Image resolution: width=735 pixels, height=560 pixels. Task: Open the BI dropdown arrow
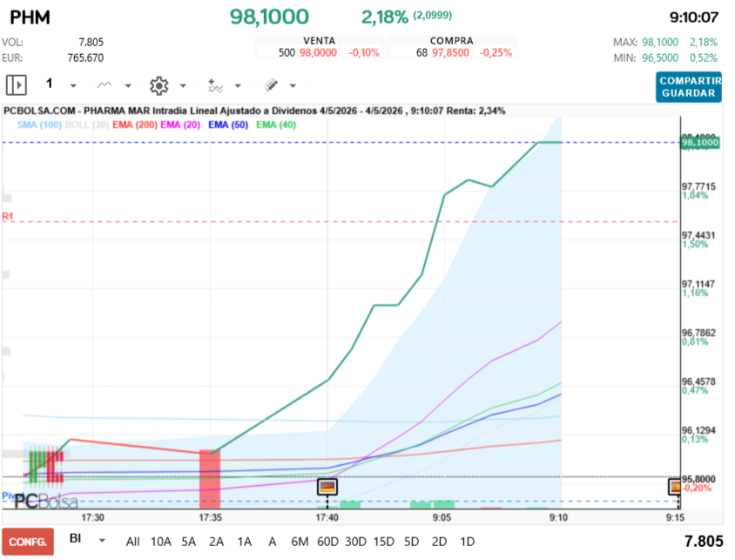click(x=102, y=541)
